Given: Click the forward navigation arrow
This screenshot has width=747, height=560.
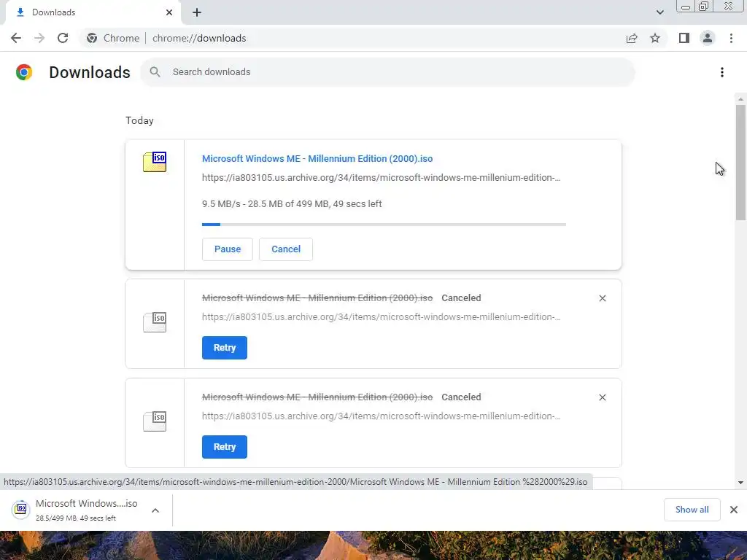Looking at the screenshot, I should pyautogui.click(x=39, y=38).
